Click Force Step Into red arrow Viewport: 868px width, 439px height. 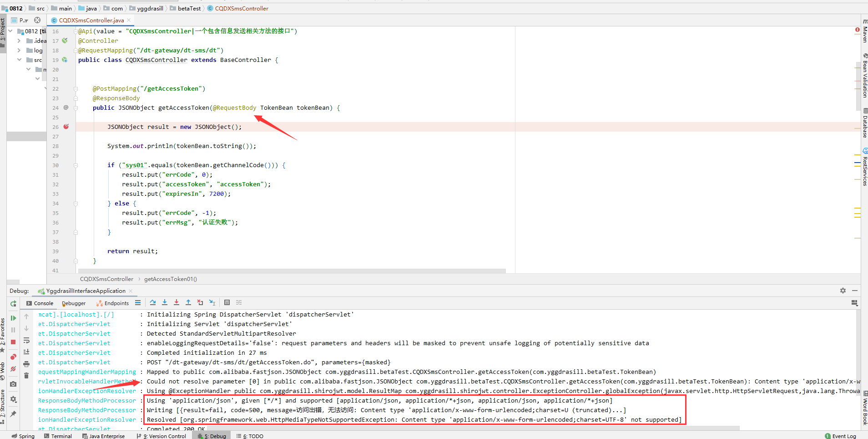tap(177, 302)
